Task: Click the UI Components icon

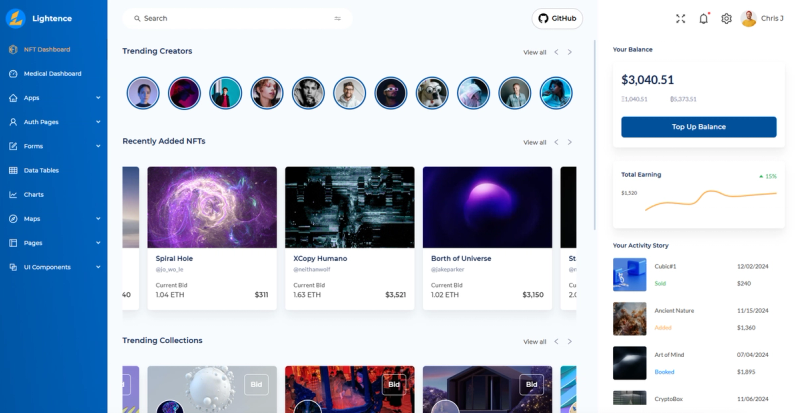Action: point(13,267)
